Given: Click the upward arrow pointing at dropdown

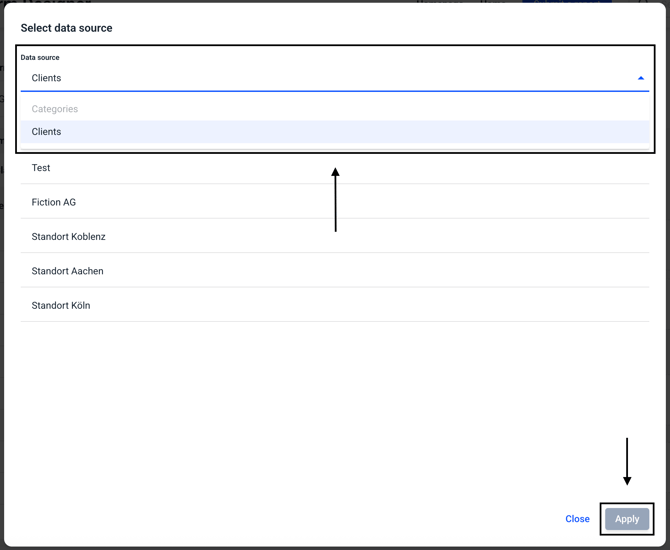Looking at the screenshot, I should 335,200.
